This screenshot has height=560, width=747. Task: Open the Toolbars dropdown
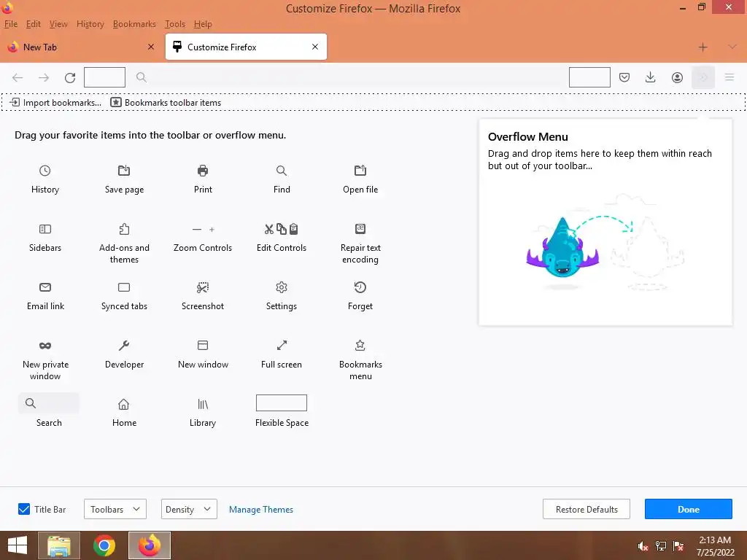[115, 509]
